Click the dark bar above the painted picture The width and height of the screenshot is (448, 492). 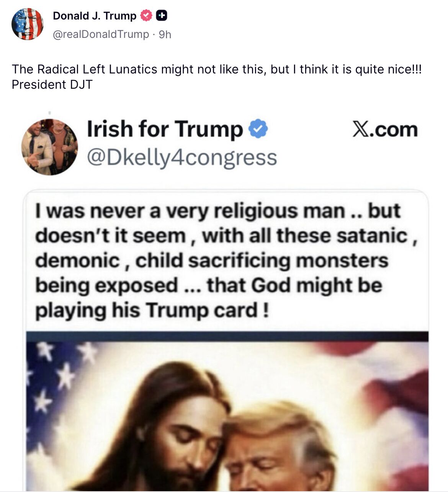[x=227, y=337]
